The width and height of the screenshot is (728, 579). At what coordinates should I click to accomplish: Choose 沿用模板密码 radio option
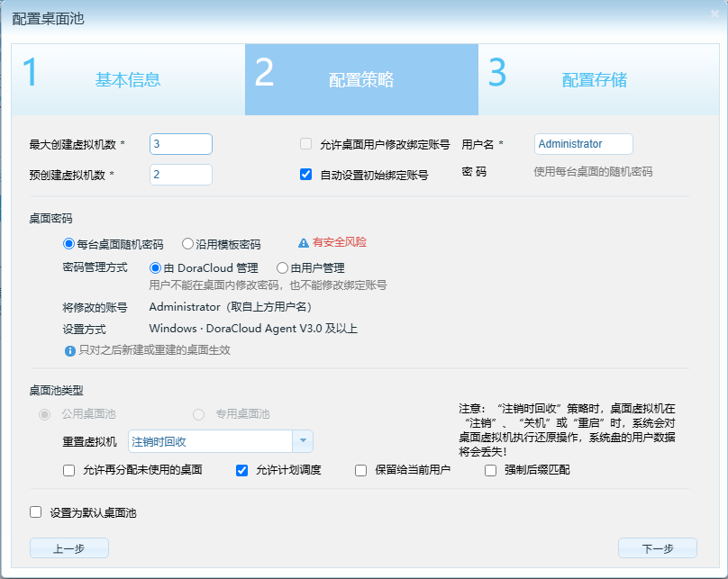click(x=187, y=243)
